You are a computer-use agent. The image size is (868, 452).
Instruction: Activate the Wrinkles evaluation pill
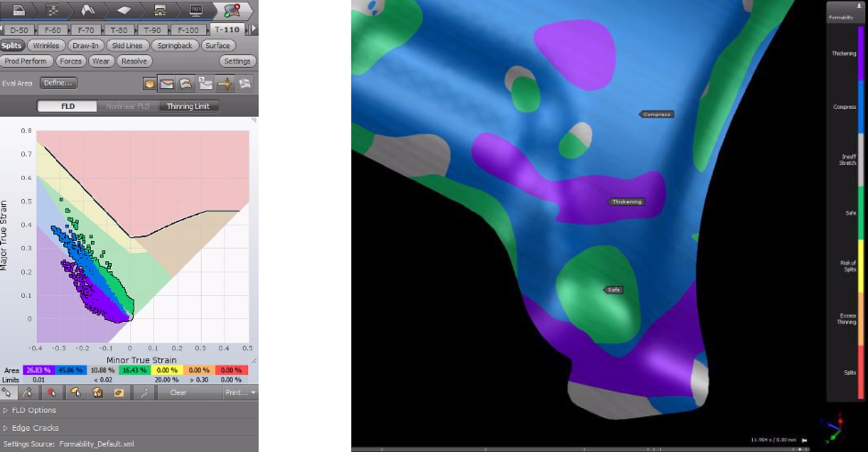(46, 46)
